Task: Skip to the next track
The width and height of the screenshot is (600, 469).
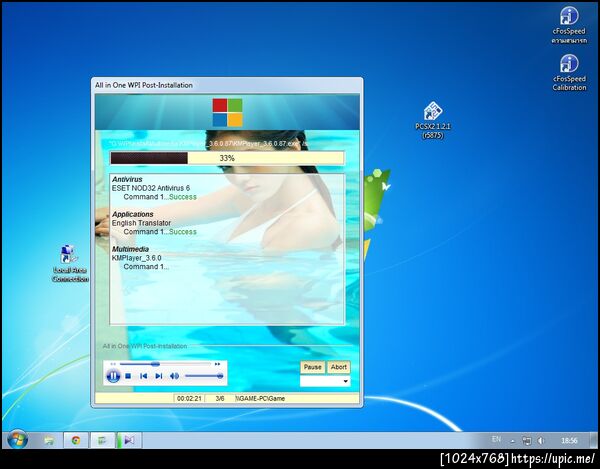Action: [x=159, y=376]
